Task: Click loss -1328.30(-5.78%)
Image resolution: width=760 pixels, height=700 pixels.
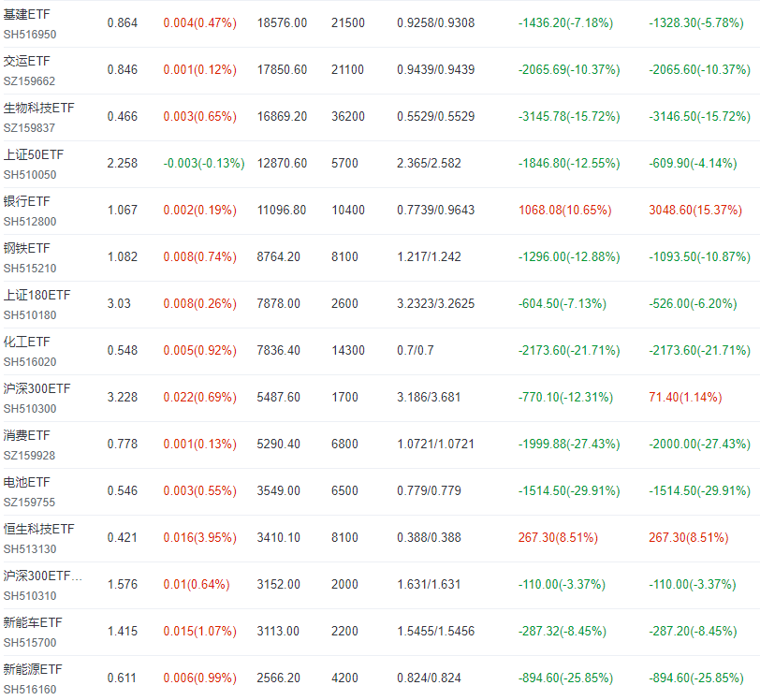Action: pos(696,22)
